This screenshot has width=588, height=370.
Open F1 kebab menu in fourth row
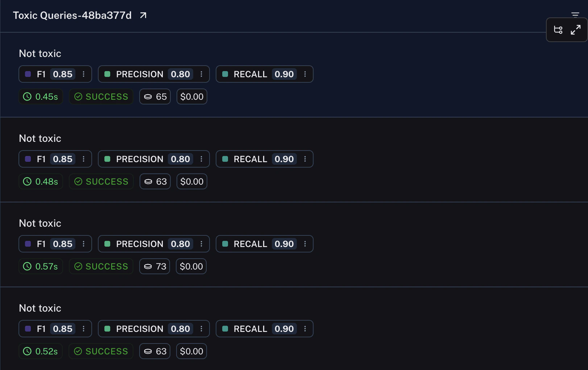(84, 329)
